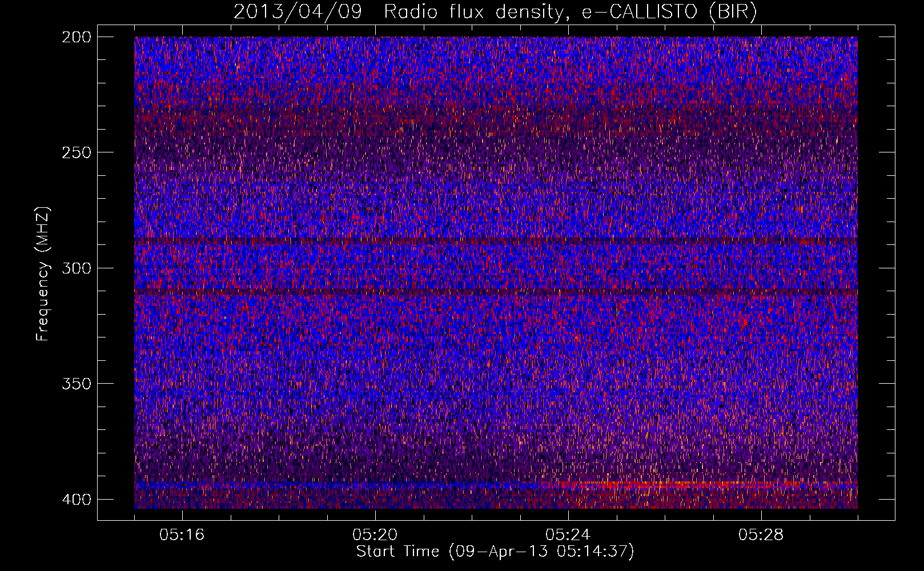Viewport: 924px width, 571px height.
Task: Click the 05:28 time tick label
Action: point(761,535)
